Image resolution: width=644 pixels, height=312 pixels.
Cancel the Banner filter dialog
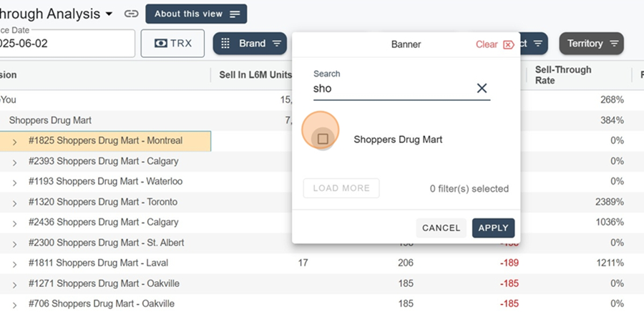441,228
